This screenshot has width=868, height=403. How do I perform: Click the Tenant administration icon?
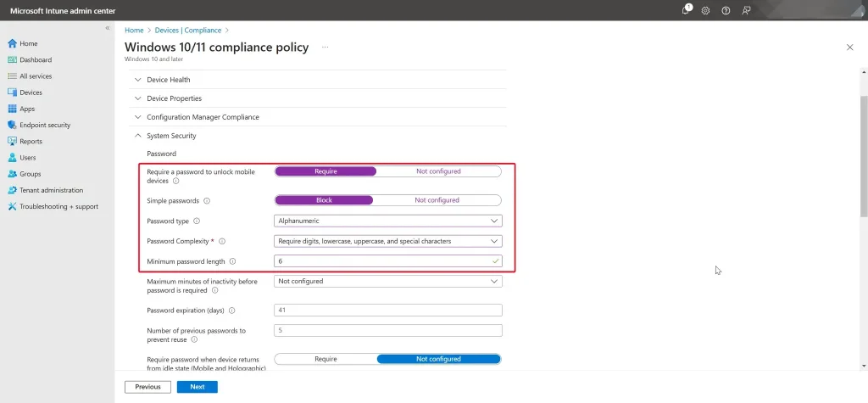click(12, 190)
